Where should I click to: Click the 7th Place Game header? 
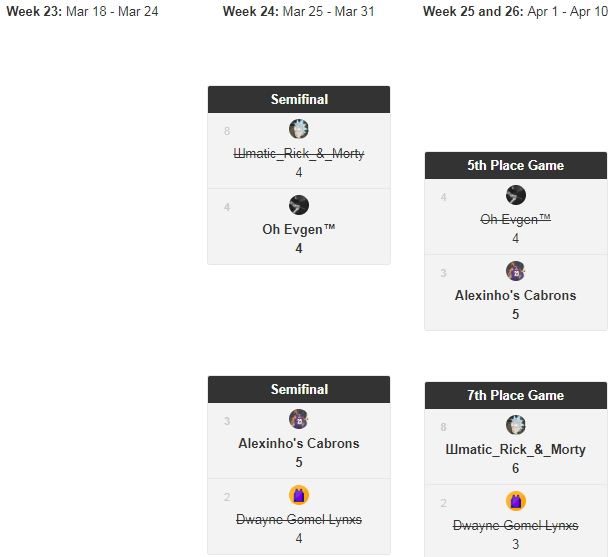tap(516, 395)
